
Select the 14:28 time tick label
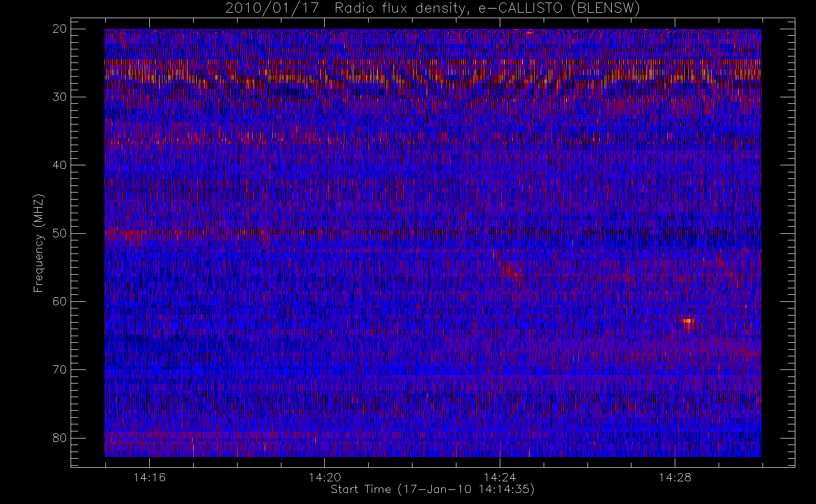(675, 477)
